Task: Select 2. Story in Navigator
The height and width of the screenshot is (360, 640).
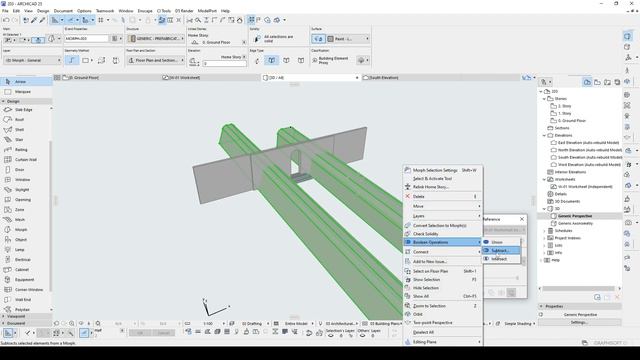Action: (564, 106)
